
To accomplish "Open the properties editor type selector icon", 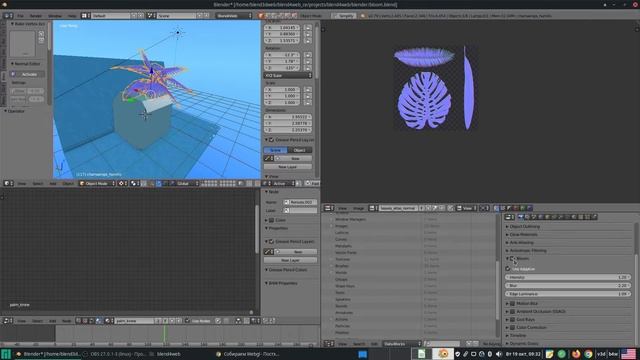I will tap(509, 217).
